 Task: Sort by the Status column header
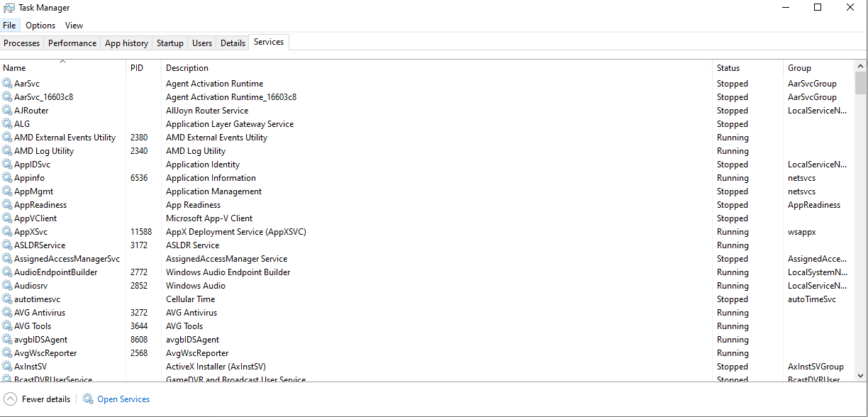point(747,68)
